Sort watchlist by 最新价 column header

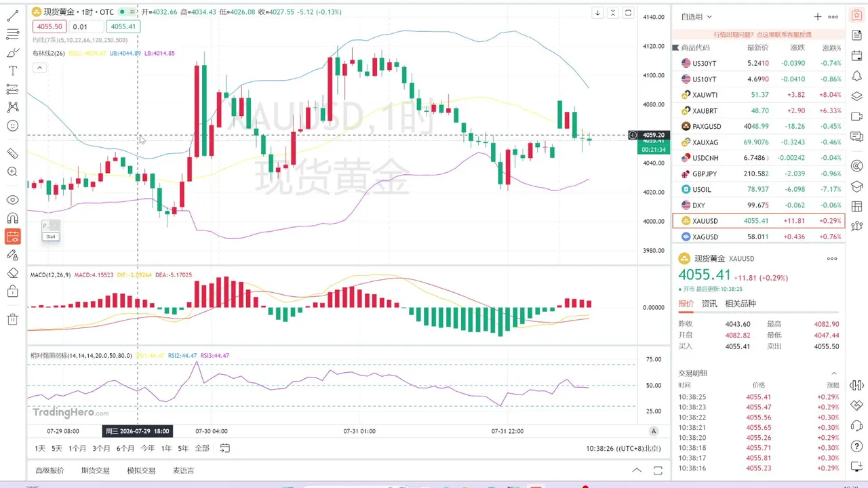click(757, 47)
